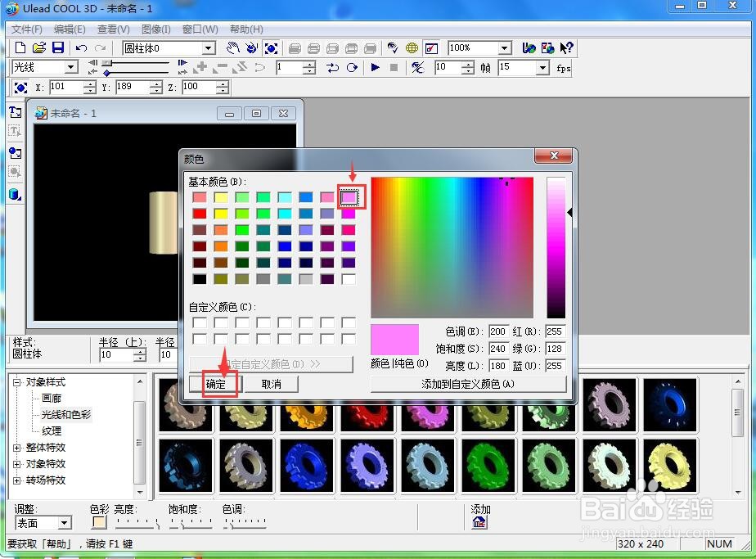756x559 pixels.
Task: Collapse the 对象样式 tree node
Action: (x=17, y=382)
